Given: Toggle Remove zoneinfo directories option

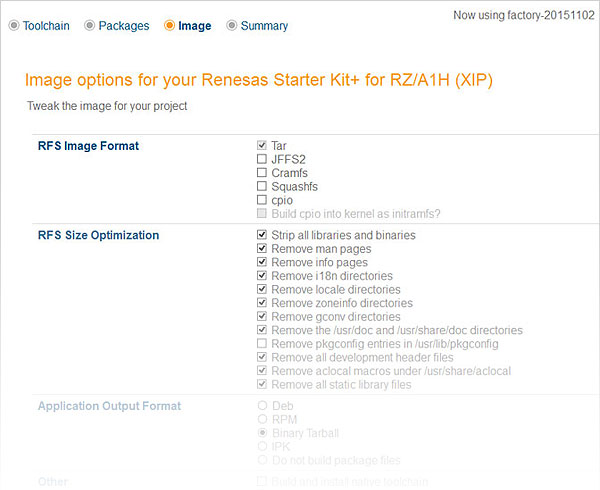Looking at the screenshot, I should point(262,303).
